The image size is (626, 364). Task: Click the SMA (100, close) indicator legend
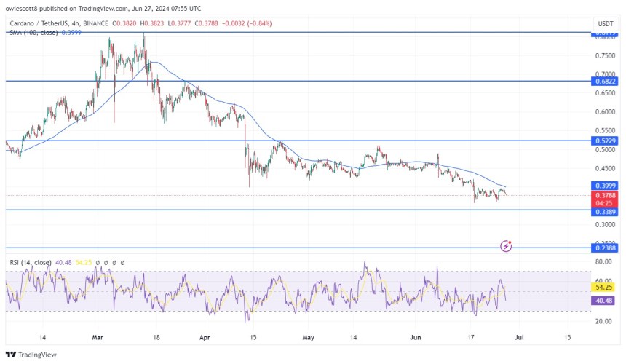(x=33, y=33)
